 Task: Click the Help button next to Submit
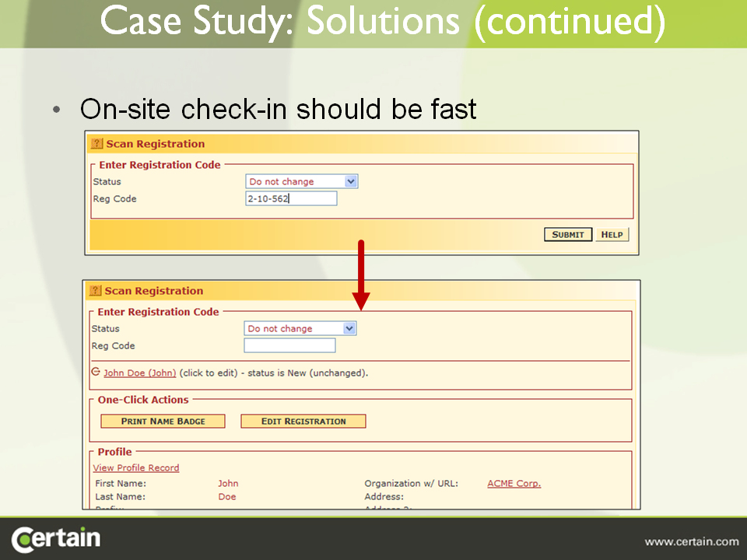(x=612, y=234)
